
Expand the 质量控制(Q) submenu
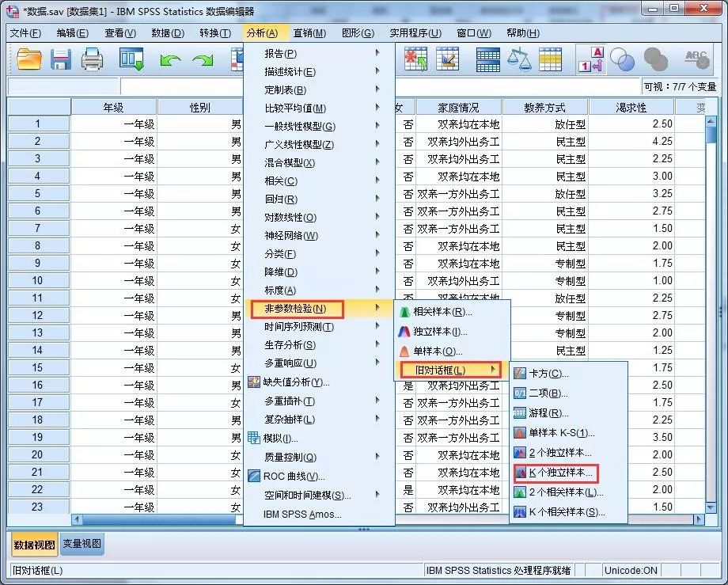pyautogui.click(x=319, y=458)
